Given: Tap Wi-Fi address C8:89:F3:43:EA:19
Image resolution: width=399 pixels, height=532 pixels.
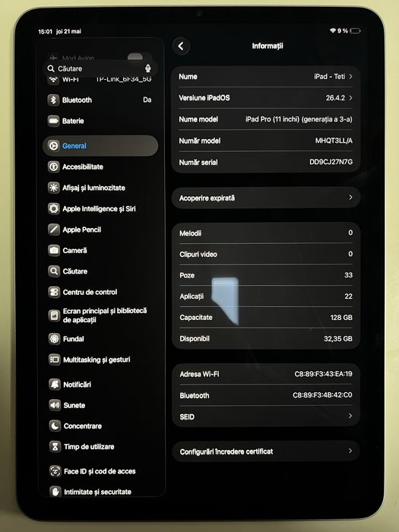Looking at the screenshot, I should pyautogui.click(x=323, y=374).
